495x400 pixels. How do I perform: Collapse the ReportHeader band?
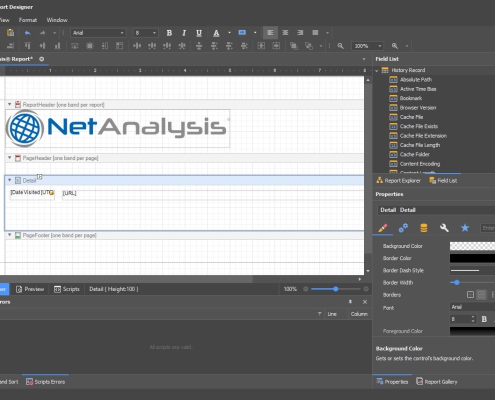point(10,105)
